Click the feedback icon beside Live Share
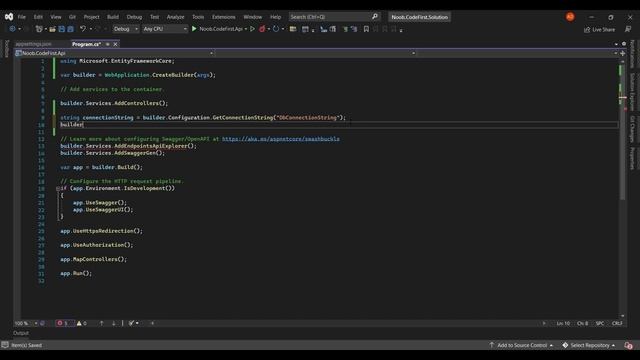The height and width of the screenshot is (360, 640). [628, 29]
